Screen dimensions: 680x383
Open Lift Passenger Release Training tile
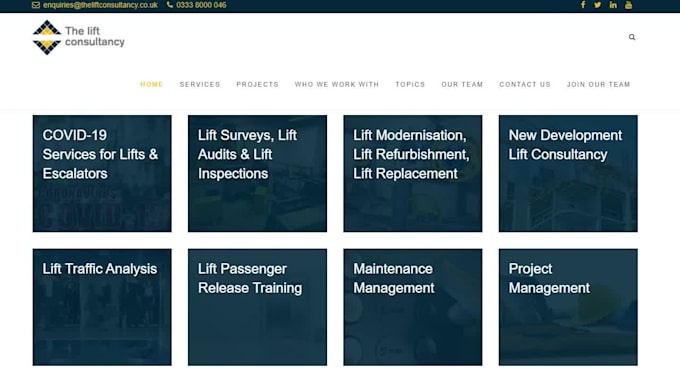257,307
